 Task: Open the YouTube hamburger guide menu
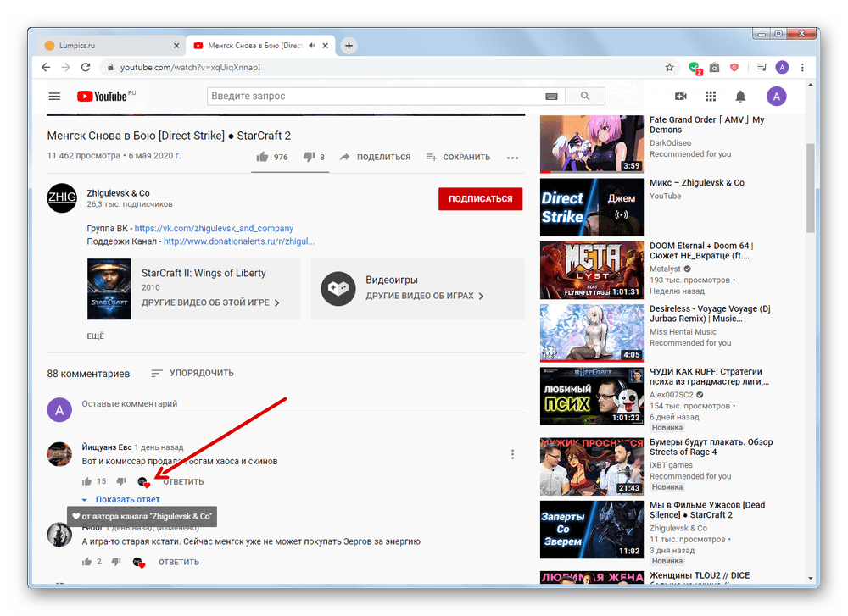54,97
